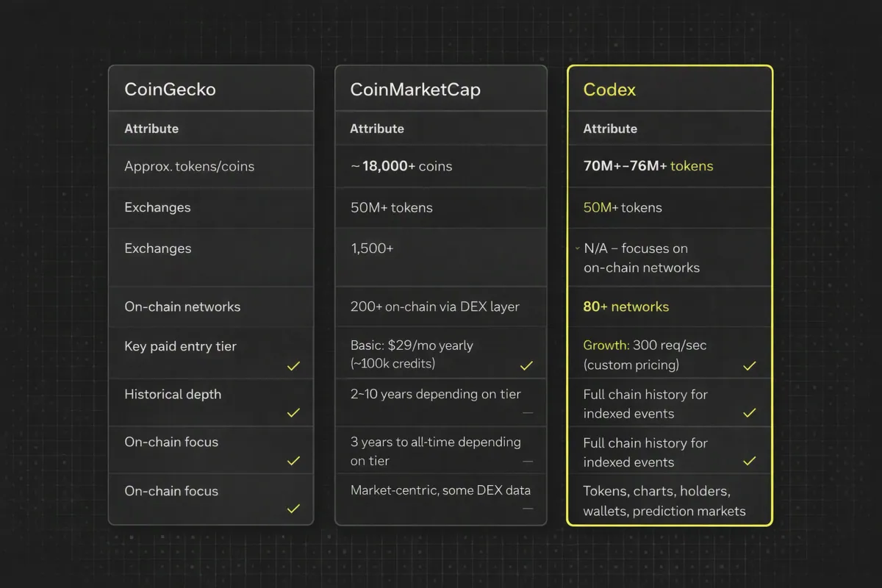The height and width of the screenshot is (588, 882).
Task: Click the checkmark beside Growth: 300 req/sec
Action: point(750,365)
